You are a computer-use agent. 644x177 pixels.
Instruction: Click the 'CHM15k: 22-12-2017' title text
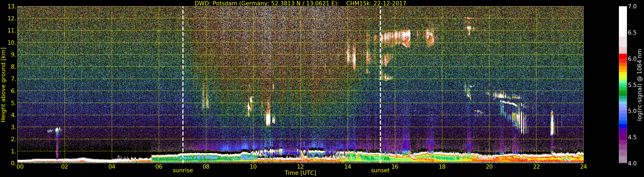click(x=376, y=3)
